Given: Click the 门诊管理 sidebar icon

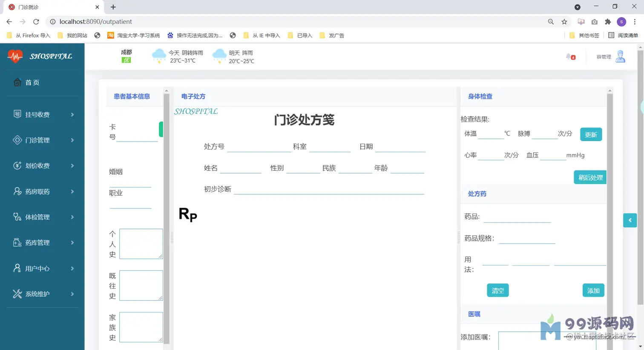Looking at the screenshot, I should click(17, 140).
